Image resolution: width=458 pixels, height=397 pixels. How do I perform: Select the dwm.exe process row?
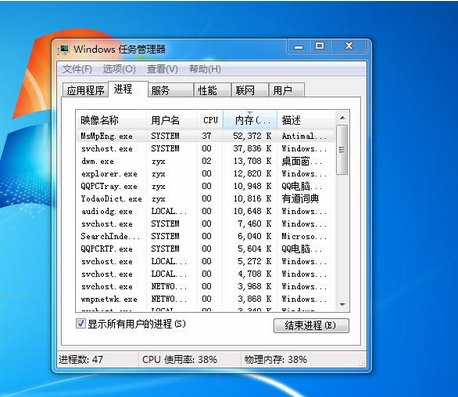pos(205,161)
